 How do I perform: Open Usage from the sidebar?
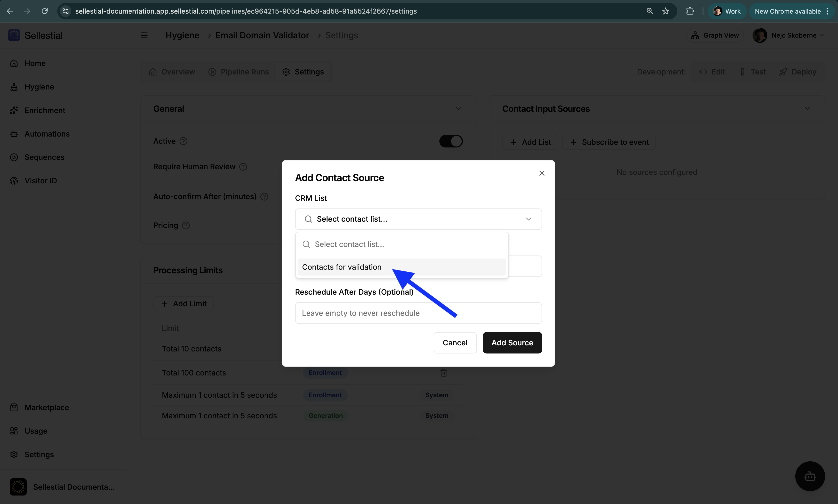click(x=36, y=431)
